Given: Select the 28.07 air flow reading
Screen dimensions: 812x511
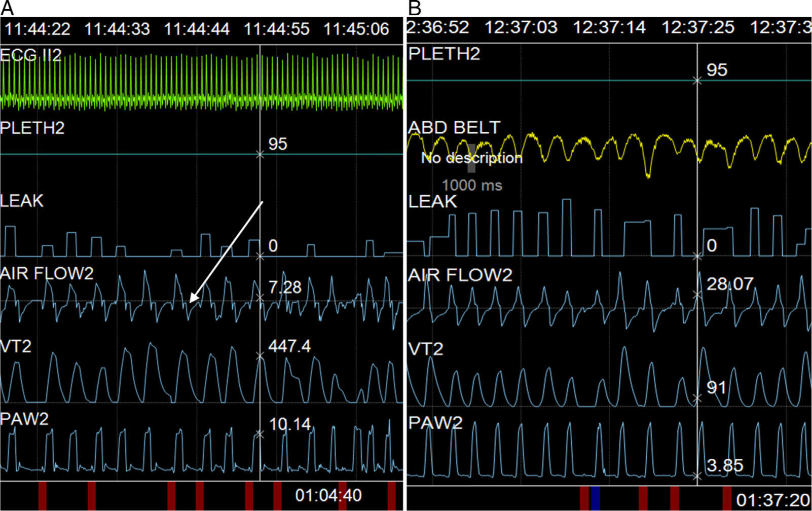Looking at the screenshot, I should (x=730, y=284).
